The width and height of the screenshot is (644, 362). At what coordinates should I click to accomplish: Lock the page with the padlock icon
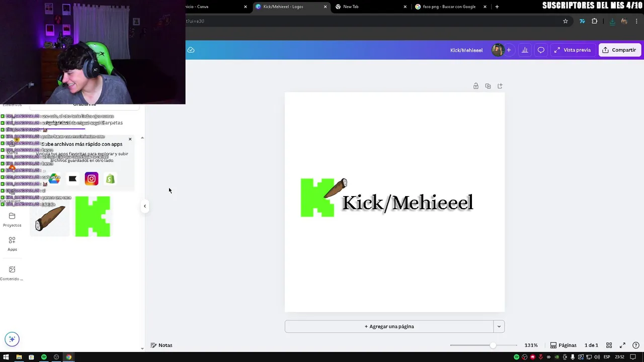(475, 86)
